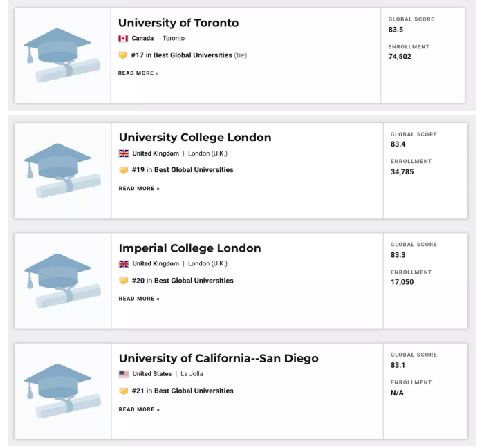Click Read More under University College London
The width and height of the screenshot is (482, 448).
(x=139, y=189)
